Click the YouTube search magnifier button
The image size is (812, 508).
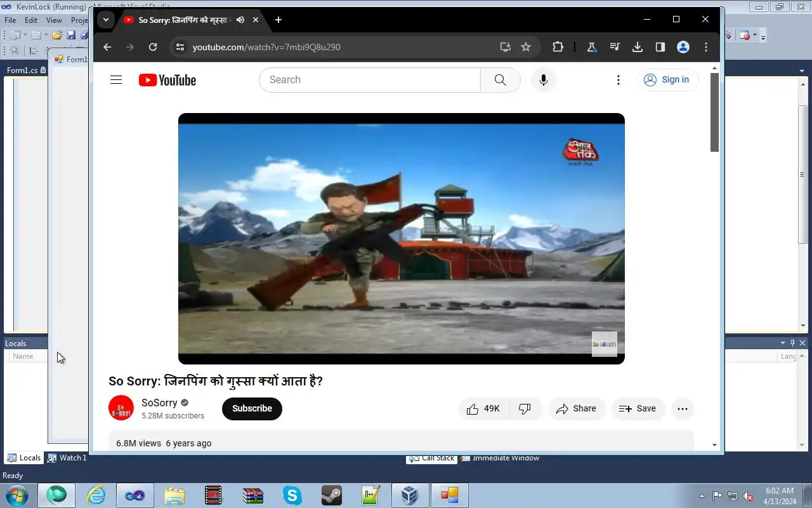coord(500,80)
